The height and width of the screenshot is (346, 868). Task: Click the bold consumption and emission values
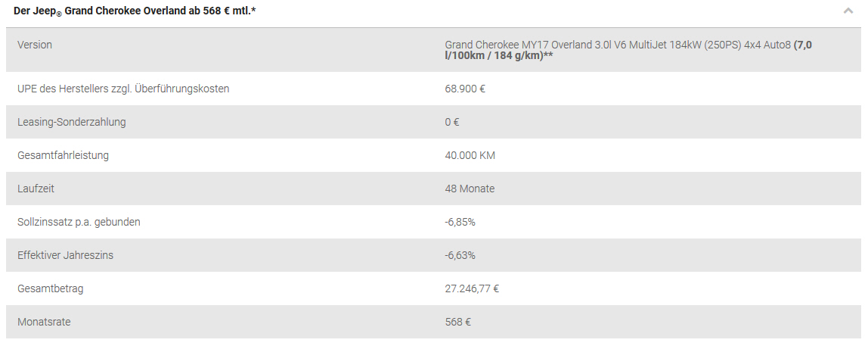coord(628,50)
